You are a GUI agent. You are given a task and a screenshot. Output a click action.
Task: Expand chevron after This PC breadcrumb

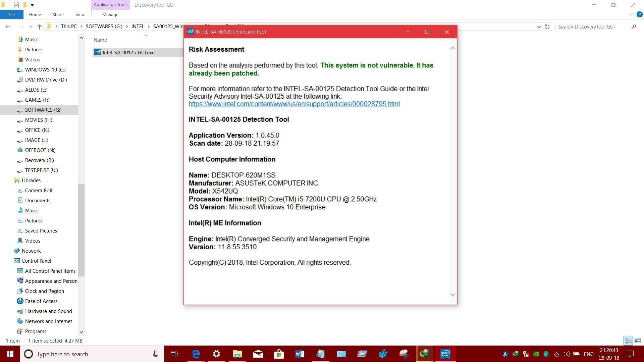tap(81, 27)
